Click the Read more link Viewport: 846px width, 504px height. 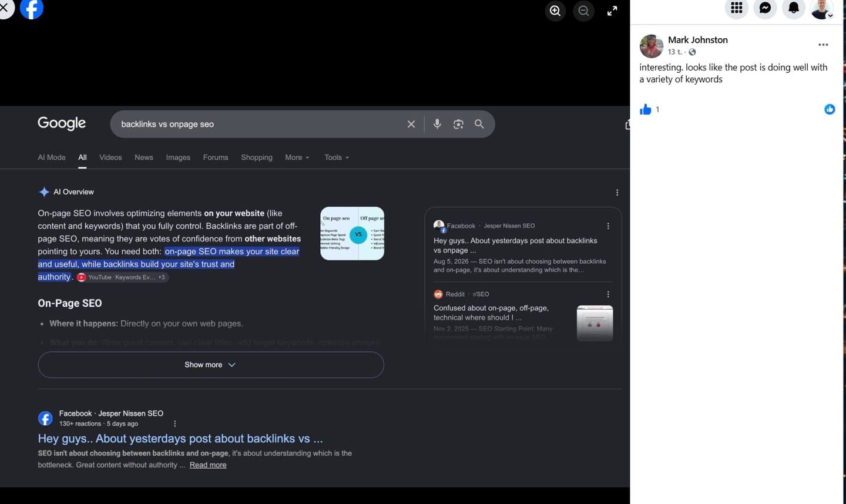pyautogui.click(x=208, y=465)
